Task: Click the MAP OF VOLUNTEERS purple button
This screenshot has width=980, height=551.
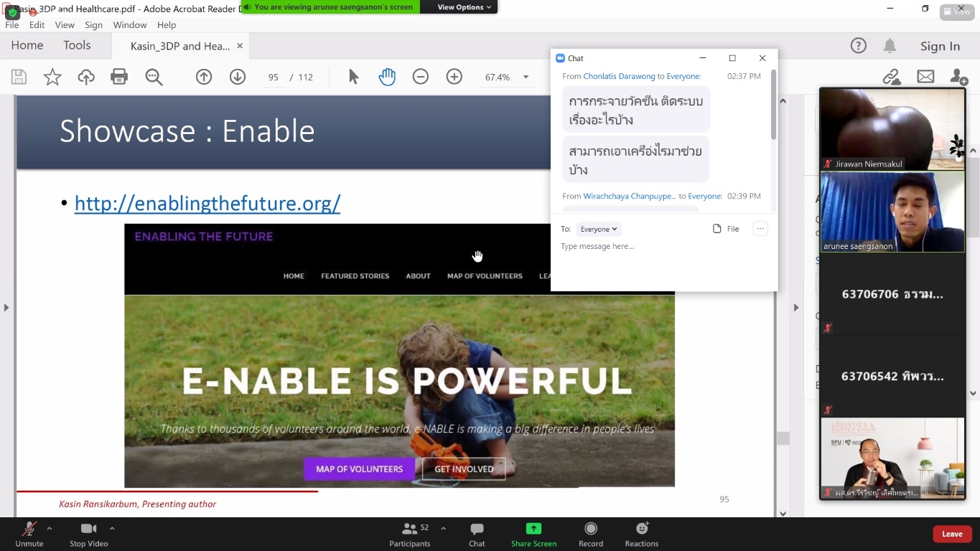Action: [359, 469]
